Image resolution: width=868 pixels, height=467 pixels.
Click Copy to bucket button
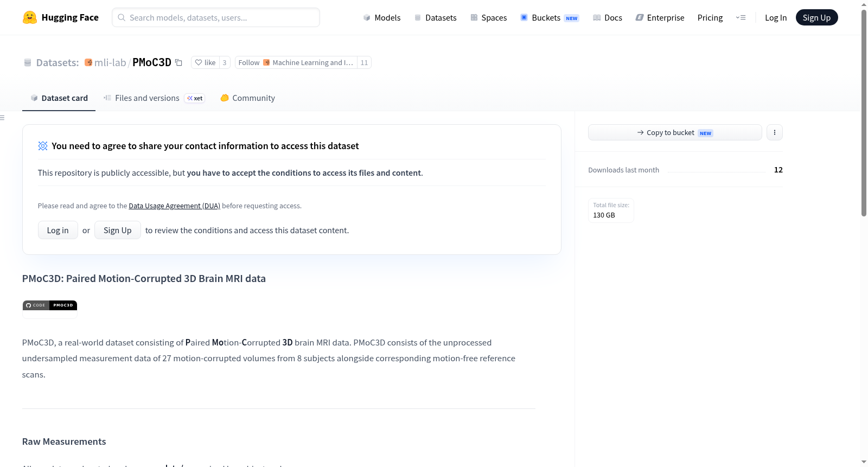point(675,132)
